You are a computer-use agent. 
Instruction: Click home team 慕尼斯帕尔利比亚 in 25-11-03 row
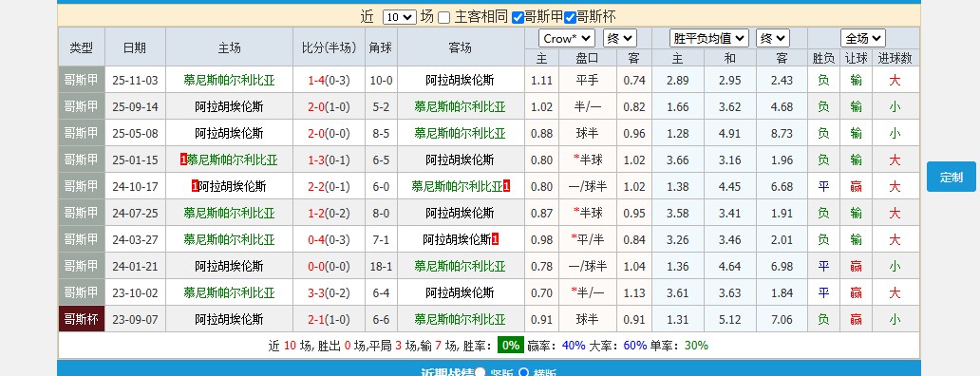[x=230, y=80]
